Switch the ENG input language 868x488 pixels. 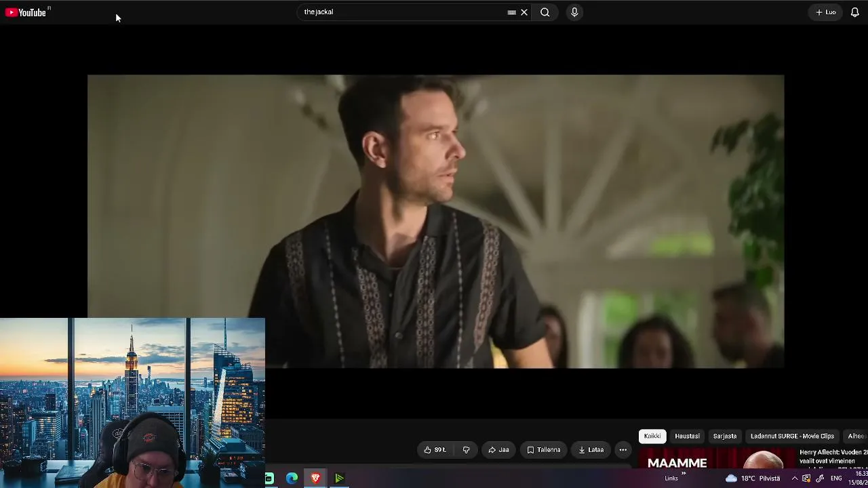[x=837, y=479]
